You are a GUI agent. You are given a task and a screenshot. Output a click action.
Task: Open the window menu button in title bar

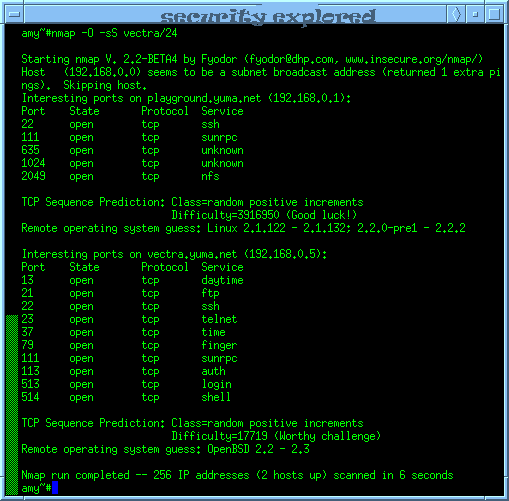coord(15,14)
